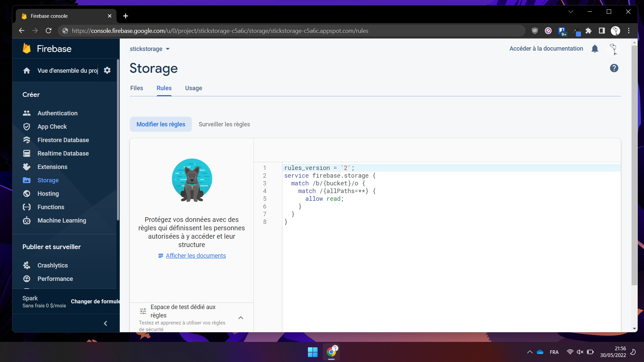Click line number 4 in the rules editor

265,191
